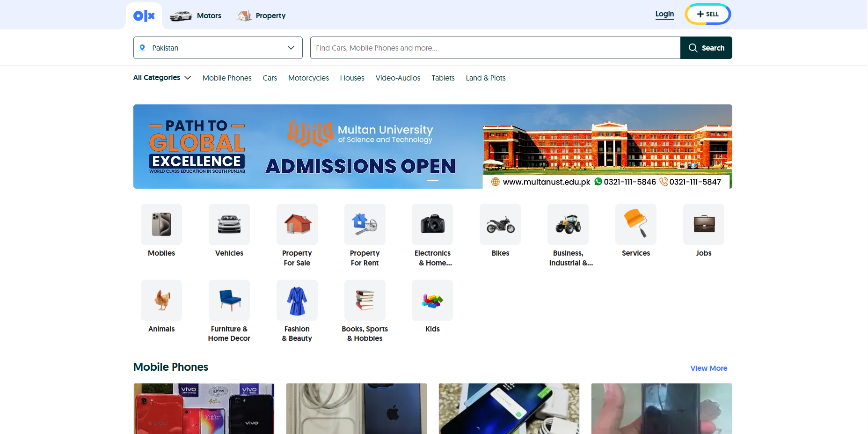Click the Mobile Phones section heading
This screenshot has height=434, width=868.
[171, 367]
